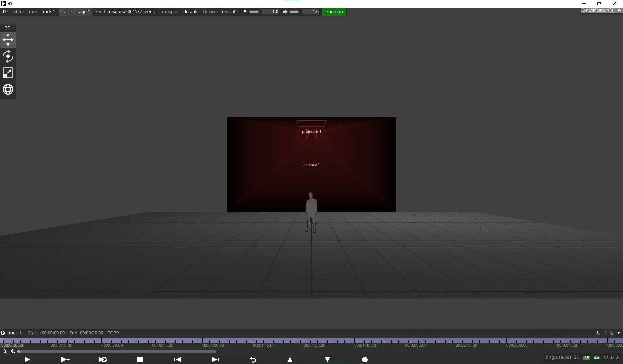Toggle the audio volume speaker icon
The width and height of the screenshot is (623, 364).
click(x=285, y=12)
